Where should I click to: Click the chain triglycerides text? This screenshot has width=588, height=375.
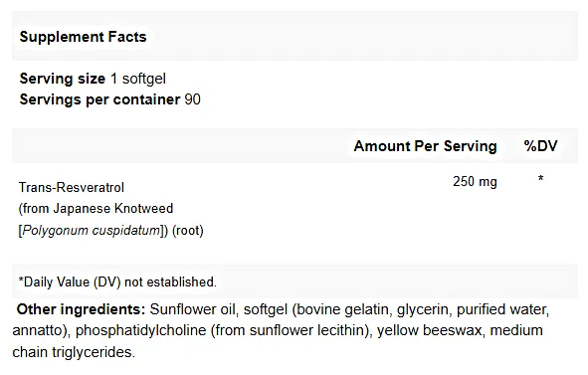74,352
